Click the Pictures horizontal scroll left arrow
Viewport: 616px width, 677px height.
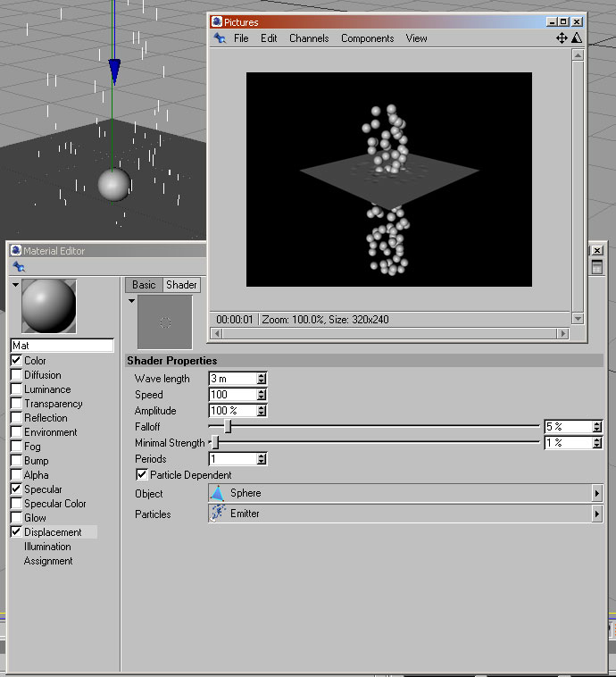pos(217,333)
